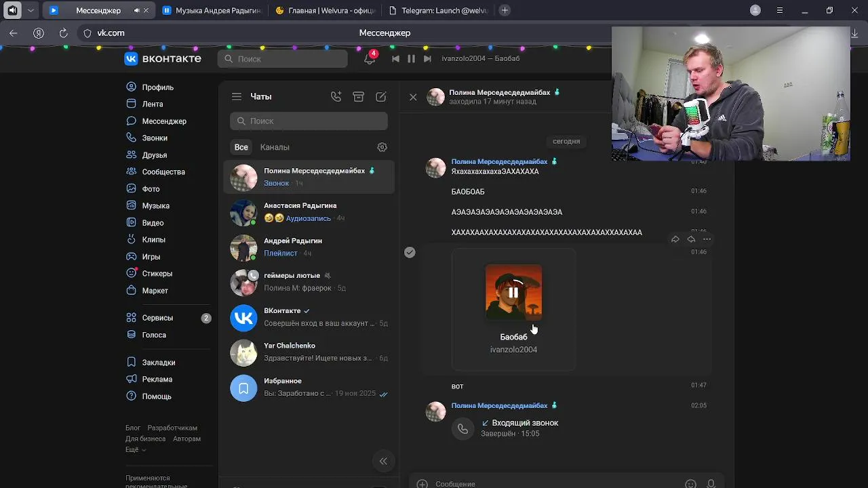868x488 pixels.
Task: Skip to next track in header player
Action: (x=427, y=59)
